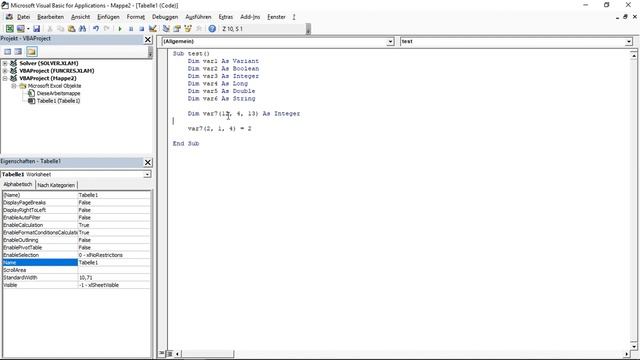This screenshot has height=360, width=640.
Task: Pause execution with the Break icon
Action: (131, 29)
